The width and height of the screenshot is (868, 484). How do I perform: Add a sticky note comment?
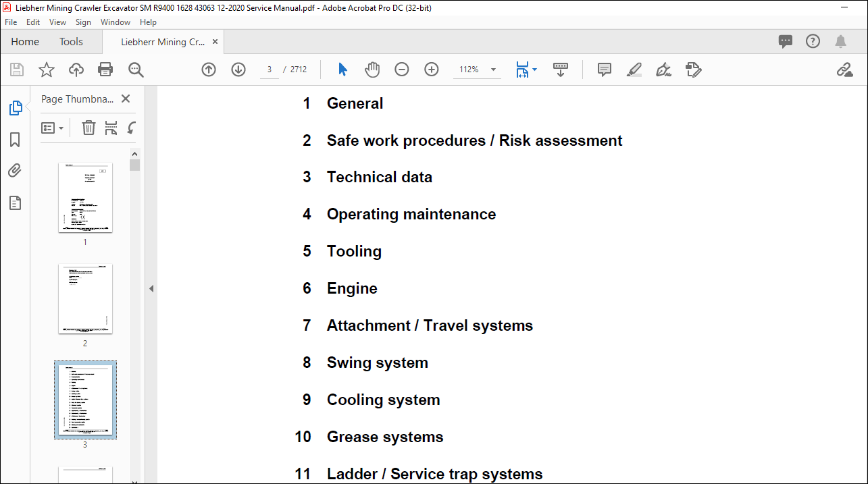coord(605,70)
